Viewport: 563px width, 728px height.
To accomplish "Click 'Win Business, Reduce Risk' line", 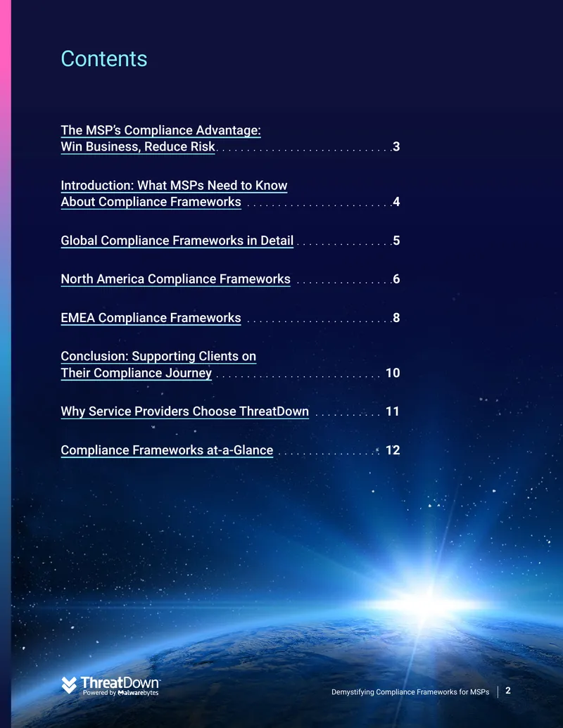I will pos(138,147).
